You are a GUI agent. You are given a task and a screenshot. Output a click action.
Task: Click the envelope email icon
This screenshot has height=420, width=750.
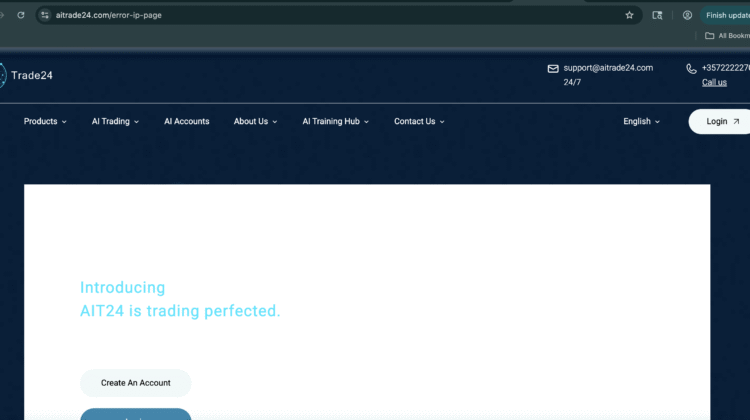coord(553,69)
